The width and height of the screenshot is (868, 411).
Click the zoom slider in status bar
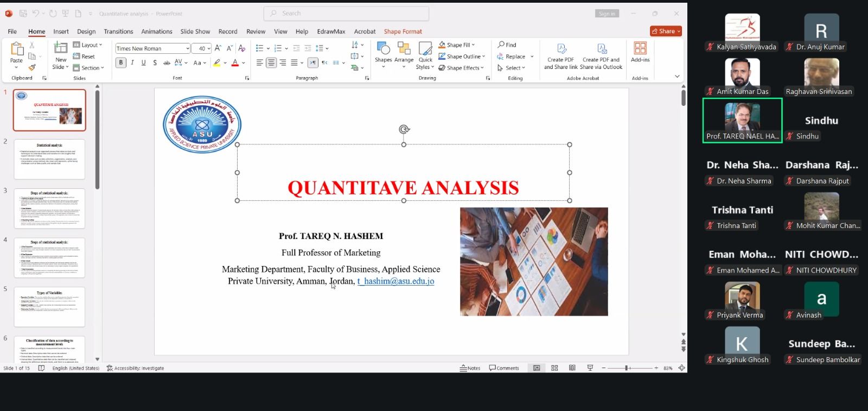[x=629, y=368]
